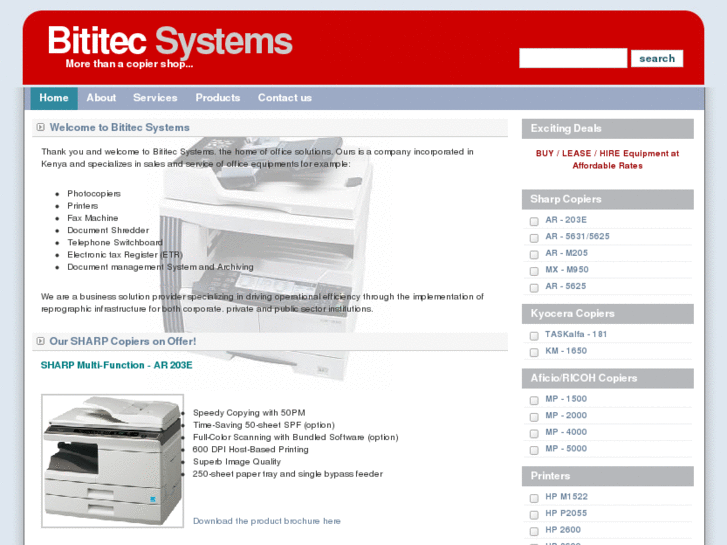727x545 pixels.
Task: Click the Fax Machine list item
Action: [93, 218]
